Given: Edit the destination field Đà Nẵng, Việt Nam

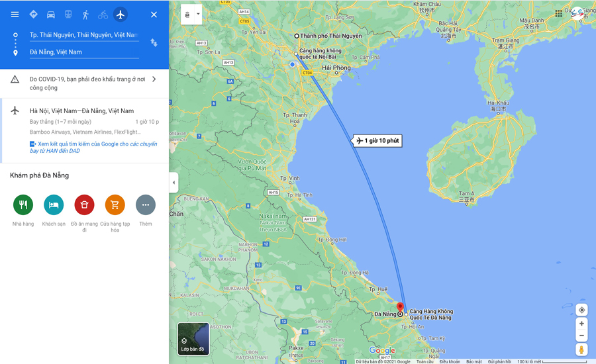Looking at the screenshot, I should [84, 52].
